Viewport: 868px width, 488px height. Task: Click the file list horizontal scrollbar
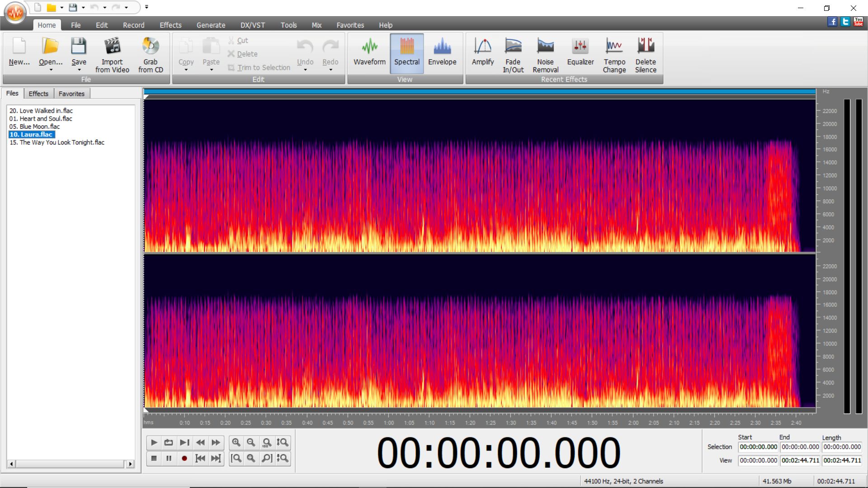(71, 464)
